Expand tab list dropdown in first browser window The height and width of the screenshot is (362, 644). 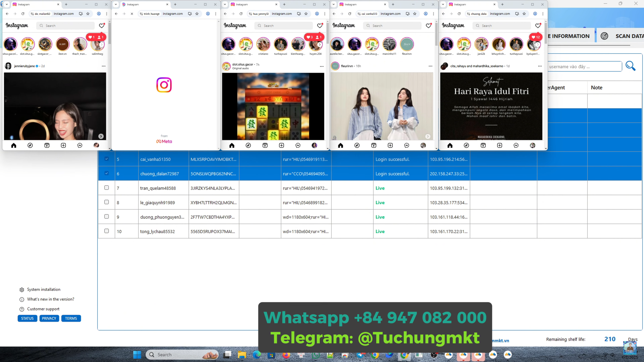(x=6, y=4)
